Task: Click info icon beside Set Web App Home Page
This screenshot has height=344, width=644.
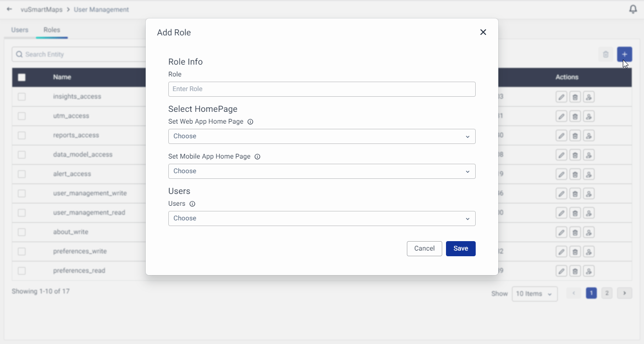Action: [250, 122]
